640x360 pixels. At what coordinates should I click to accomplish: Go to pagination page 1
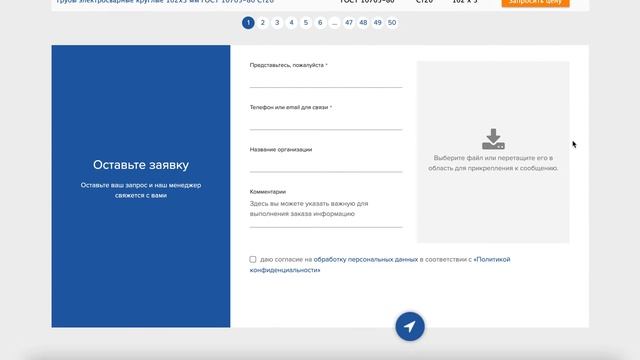[x=248, y=23]
